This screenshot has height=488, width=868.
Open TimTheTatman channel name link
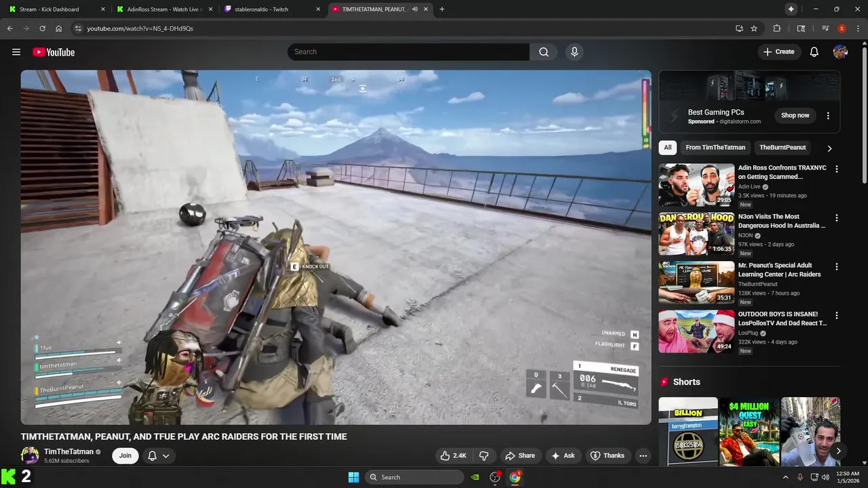click(68, 451)
